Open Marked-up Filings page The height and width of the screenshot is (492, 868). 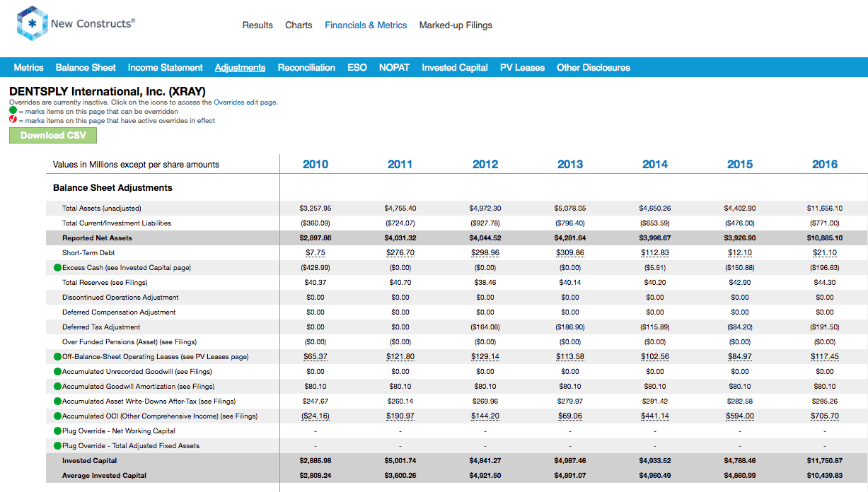point(456,25)
